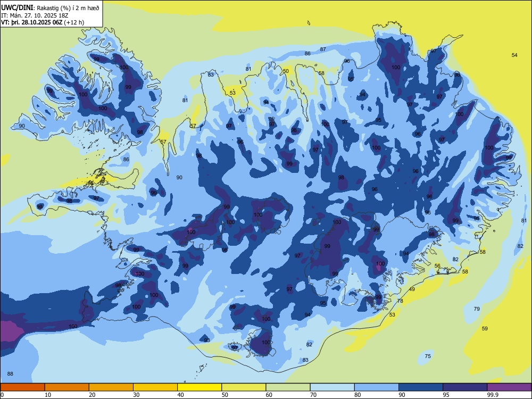Click the '(+12 h)' forecast offset text

pyautogui.click(x=74, y=22)
